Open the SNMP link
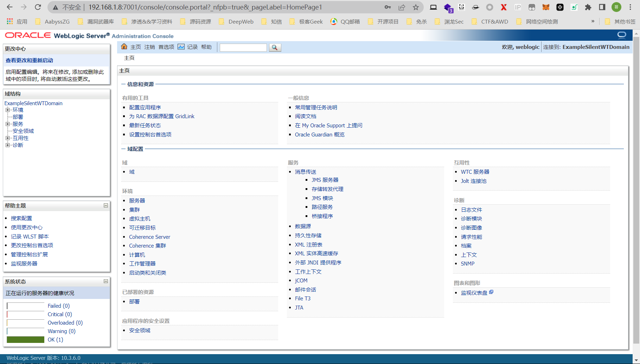The width and height of the screenshot is (640, 364). (468, 263)
